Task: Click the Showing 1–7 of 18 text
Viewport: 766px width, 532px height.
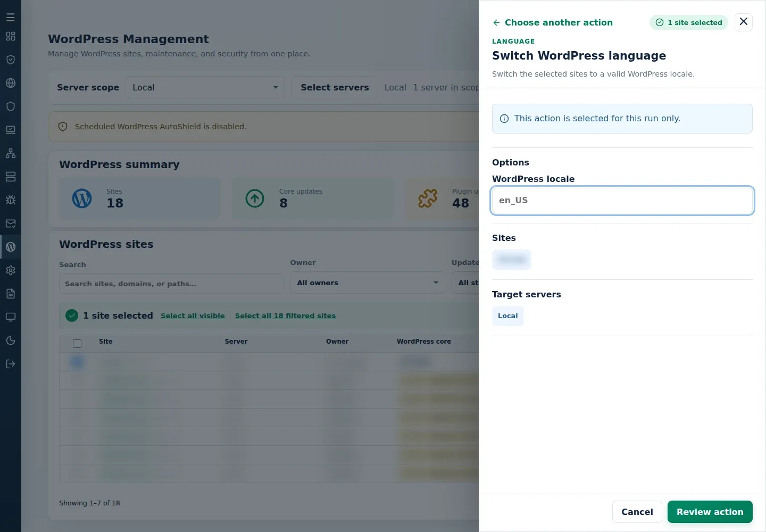Action: point(89,503)
